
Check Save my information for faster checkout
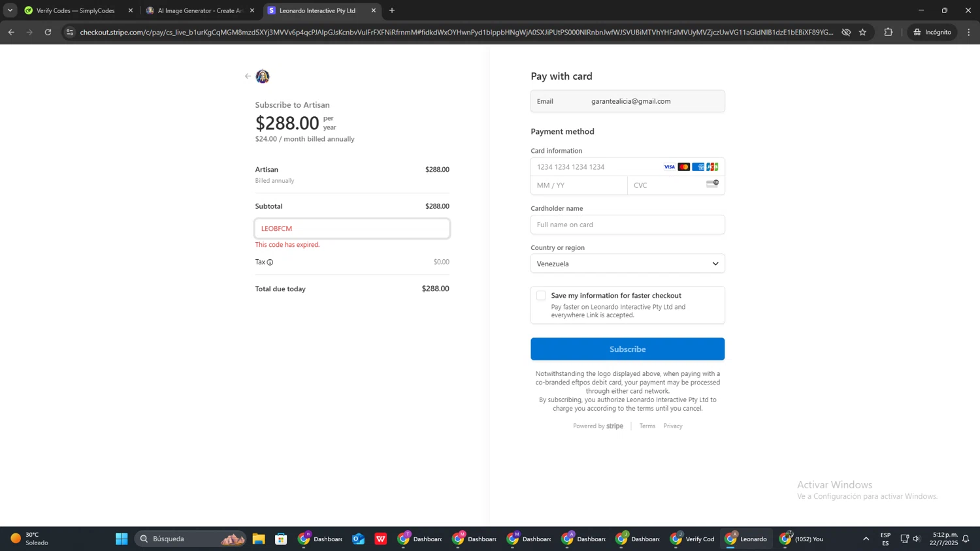coord(541,296)
